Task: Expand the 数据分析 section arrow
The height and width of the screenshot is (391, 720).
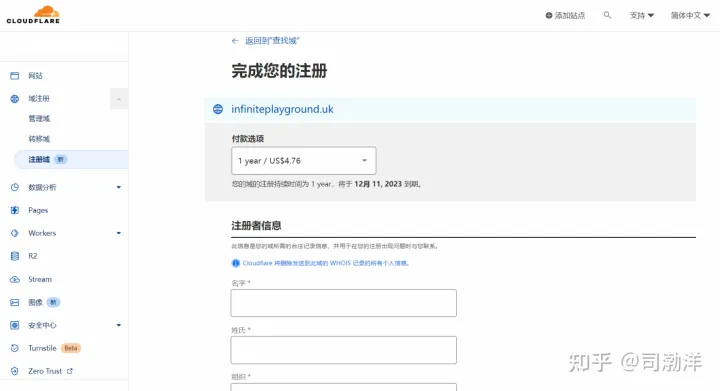Action: tap(118, 187)
